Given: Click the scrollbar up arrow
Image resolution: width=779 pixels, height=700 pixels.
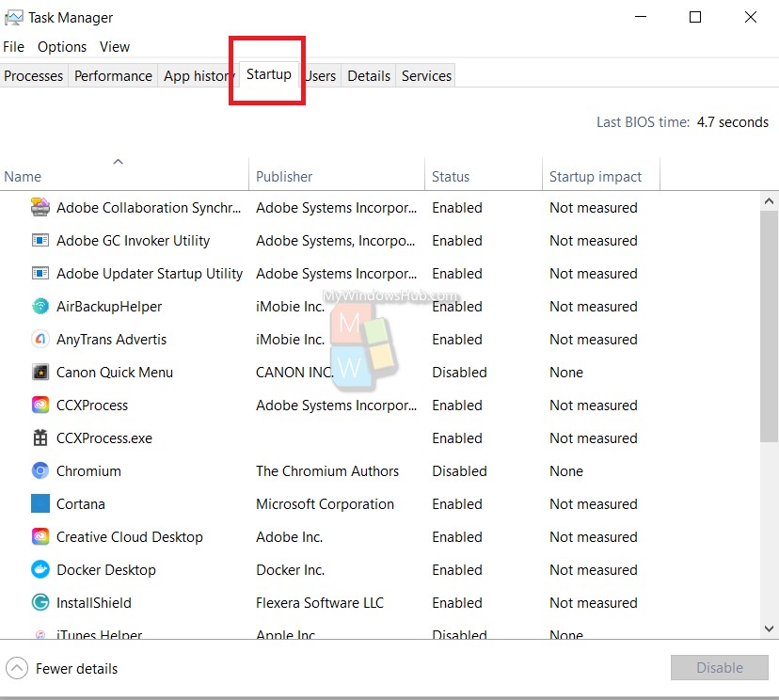Looking at the screenshot, I should click(769, 201).
